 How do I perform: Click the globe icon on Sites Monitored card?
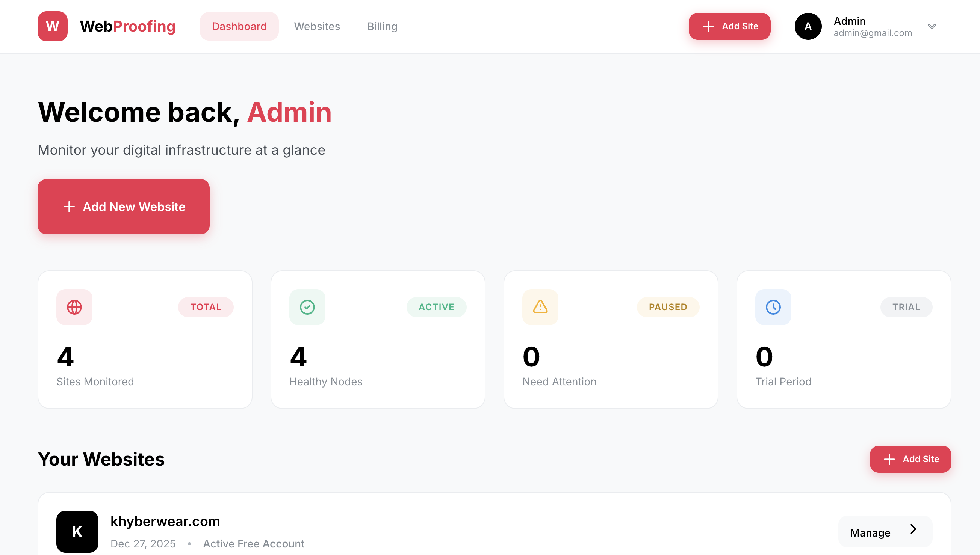[x=74, y=307]
